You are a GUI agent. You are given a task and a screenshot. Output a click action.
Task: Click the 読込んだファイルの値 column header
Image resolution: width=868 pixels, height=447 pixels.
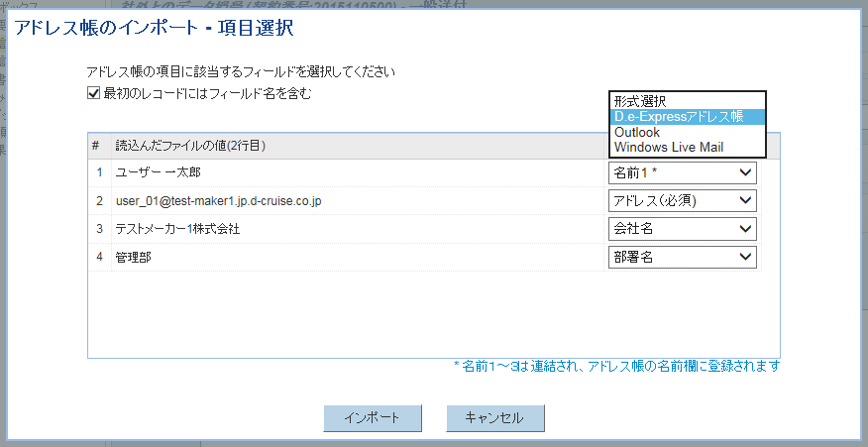[x=190, y=146]
